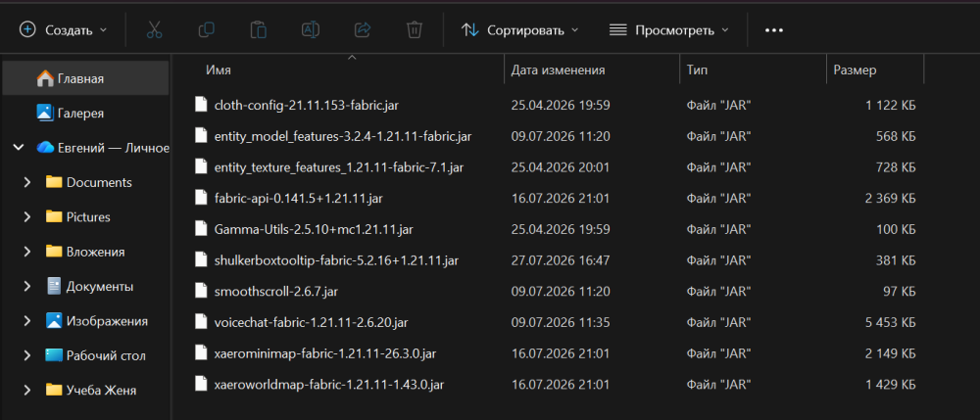Click date 09.07.2026 11:35 of voicechat

click(561, 323)
